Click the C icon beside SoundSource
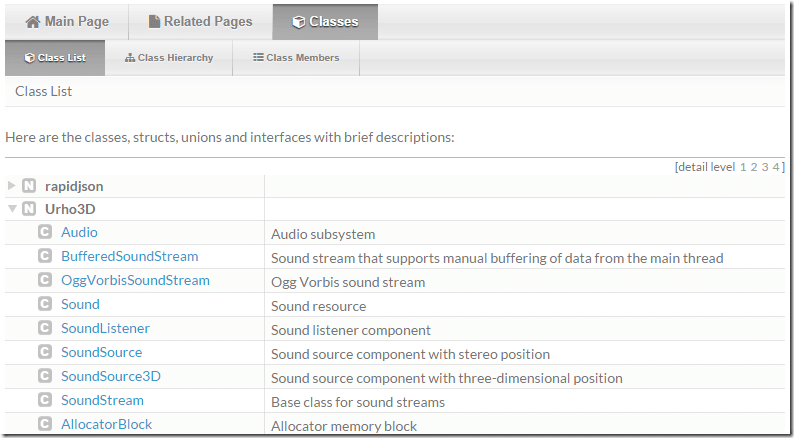Screen dimensions: 794x438 pos(45,352)
